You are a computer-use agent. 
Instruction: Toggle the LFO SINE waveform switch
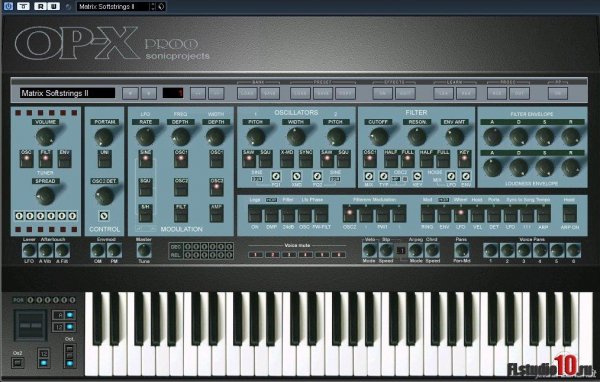pyautogui.click(x=145, y=159)
